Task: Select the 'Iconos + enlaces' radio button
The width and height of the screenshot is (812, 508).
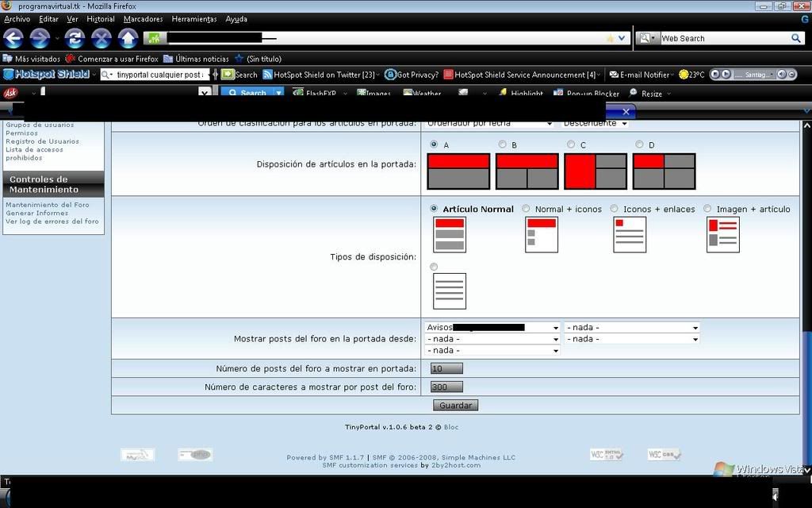Action: [x=615, y=209]
